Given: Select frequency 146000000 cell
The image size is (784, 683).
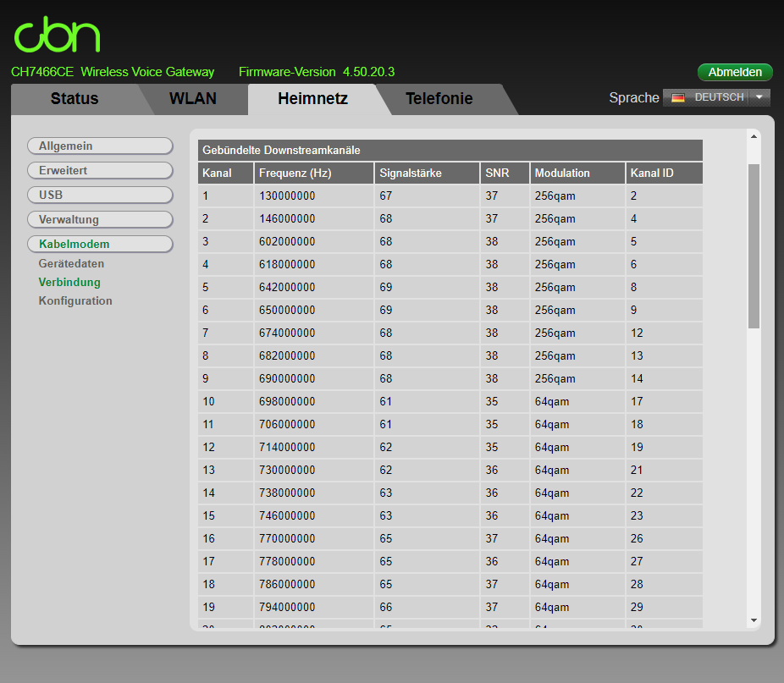Looking at the screenshot, I should click(314, 218).
